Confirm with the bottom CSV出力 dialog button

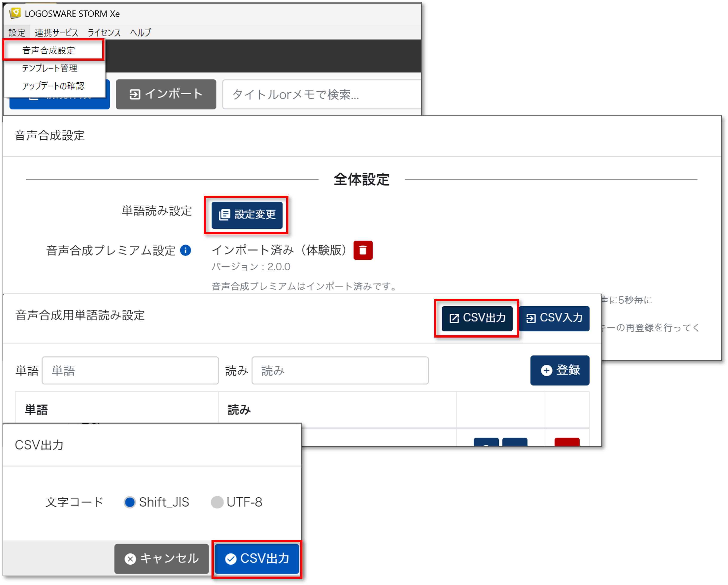click(257, 559)
